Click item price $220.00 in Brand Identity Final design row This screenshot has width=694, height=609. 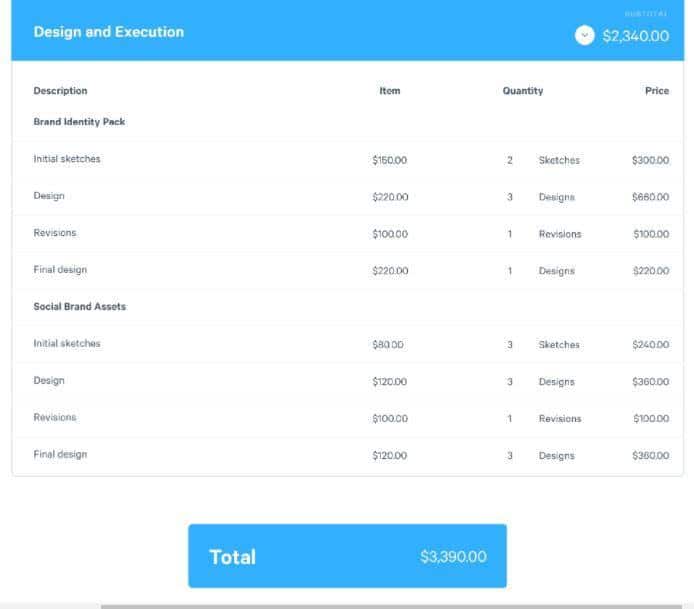[x=390, y=271]
